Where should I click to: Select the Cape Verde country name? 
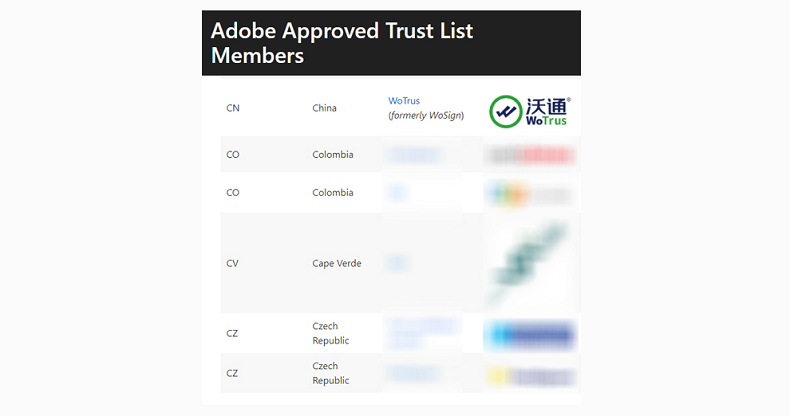tap(337, 264)
